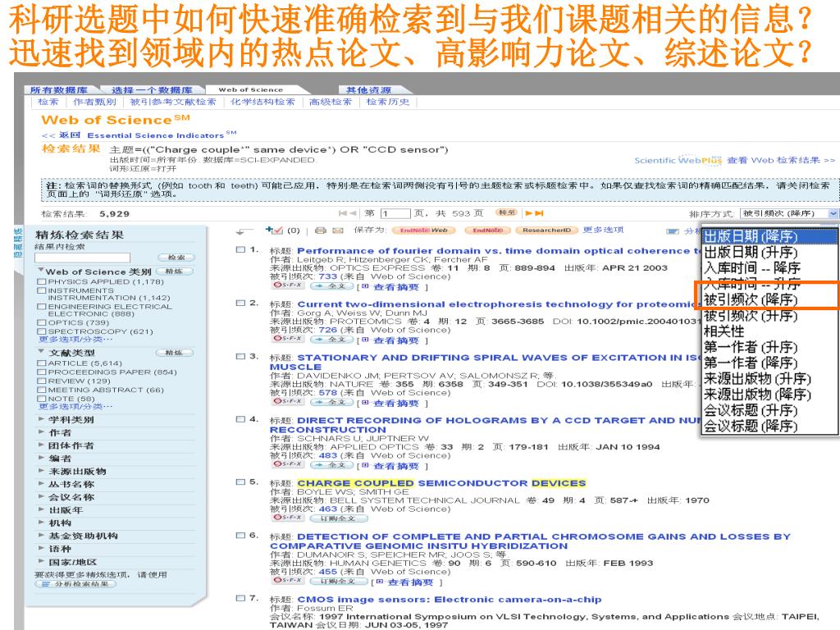This screenshot has width=840, height=630.
Task: Click the next page arrow icon
Action: coord(529,213)
